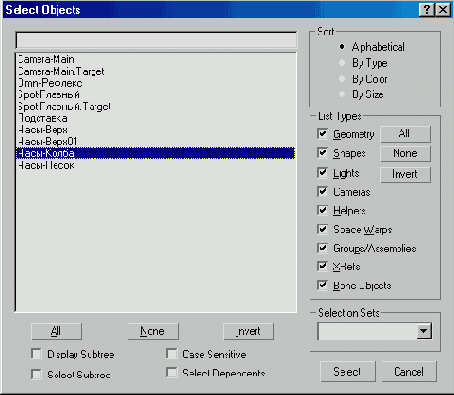The width and height of the screenshot is (454, 395).
Task: Toggle the Cameras checkbox
Action: (322, 191)
